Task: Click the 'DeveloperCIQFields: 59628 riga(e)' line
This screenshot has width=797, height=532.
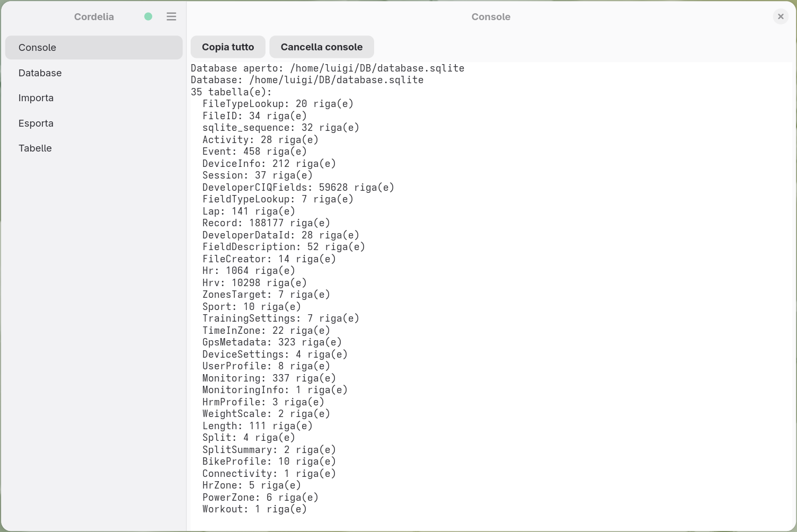Action: click(298, 188)
